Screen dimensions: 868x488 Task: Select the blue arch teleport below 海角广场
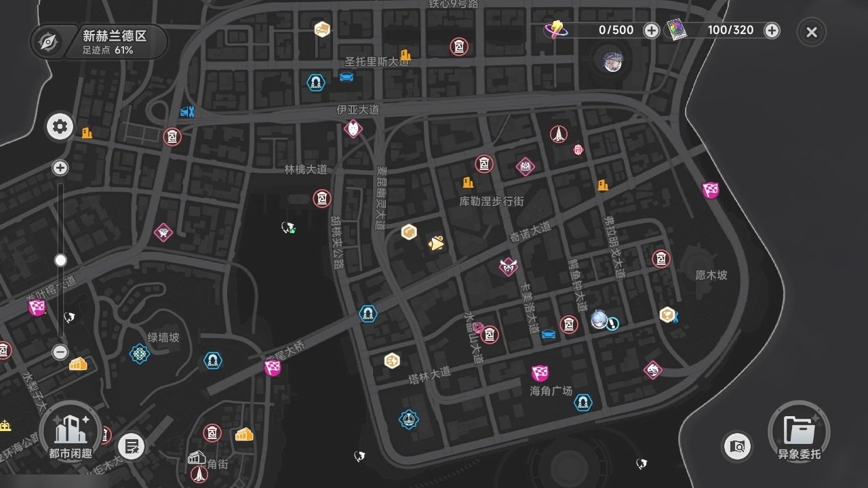(x=583, y=403)
